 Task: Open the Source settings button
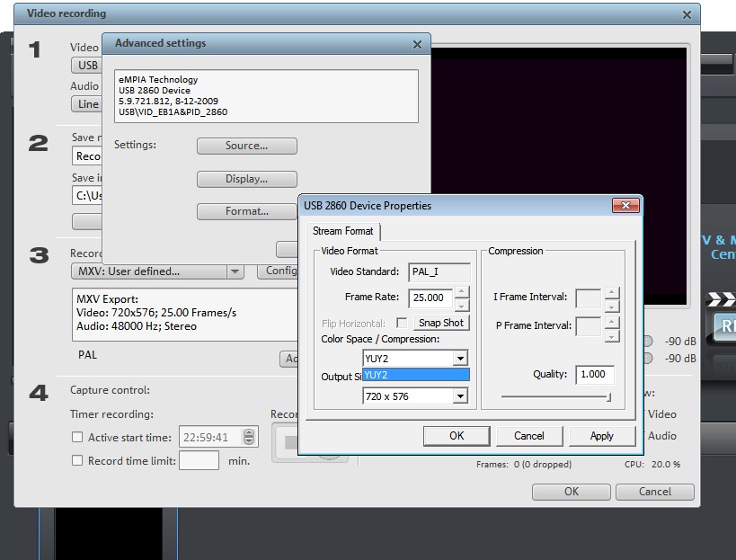[x=246, y=146]
